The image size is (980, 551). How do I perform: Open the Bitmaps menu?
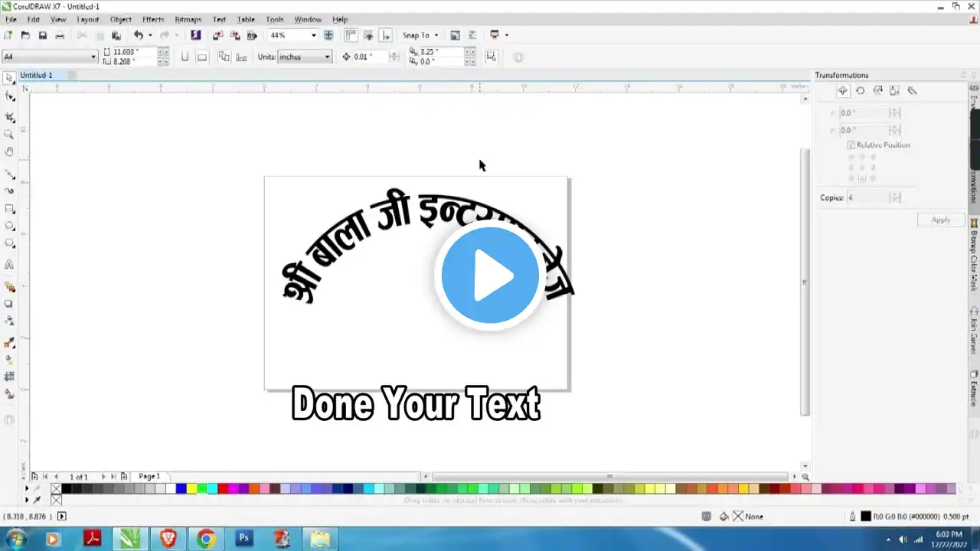[x=188, y=19]
